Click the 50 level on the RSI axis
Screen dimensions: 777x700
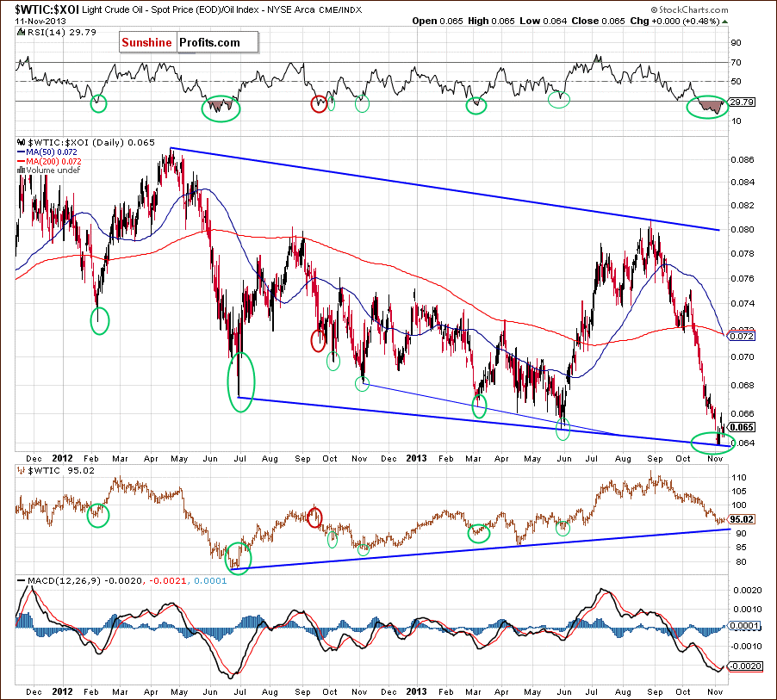(x=736, y=82)
